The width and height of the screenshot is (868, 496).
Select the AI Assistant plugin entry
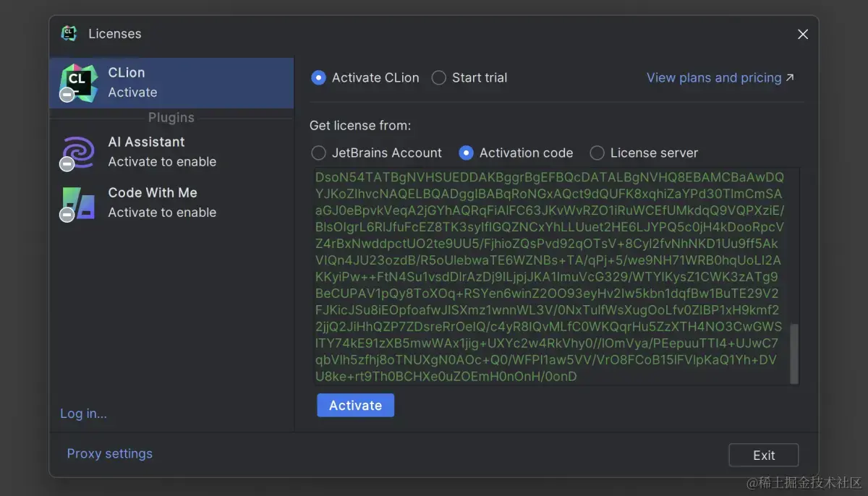point(171,152)
